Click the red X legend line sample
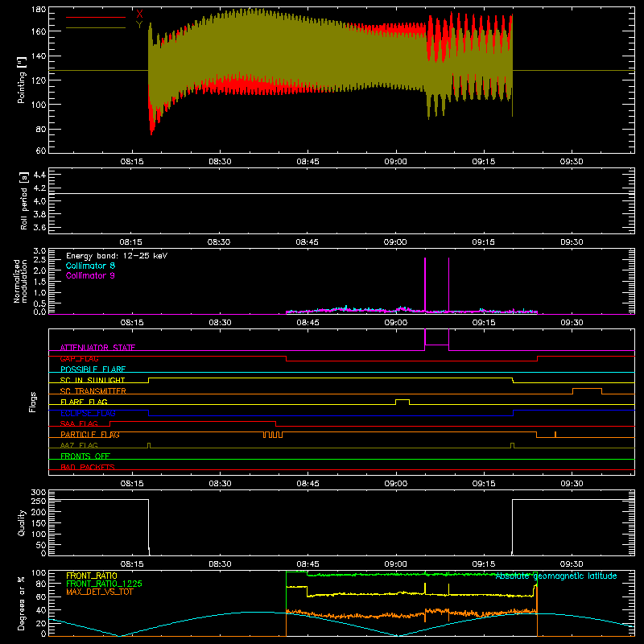This screenshot has height=644, width=644. pyautogui.click(x=96, y=17)
